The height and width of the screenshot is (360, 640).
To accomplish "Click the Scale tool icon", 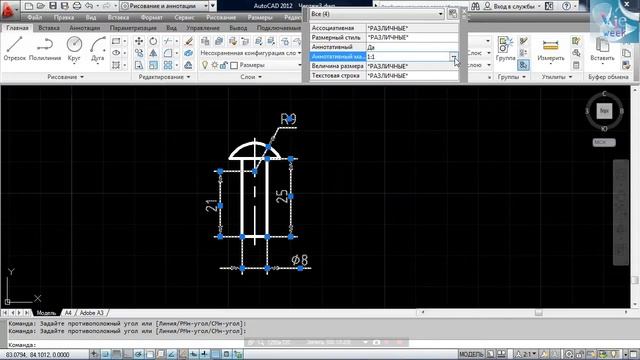I will tap(153, 65).
